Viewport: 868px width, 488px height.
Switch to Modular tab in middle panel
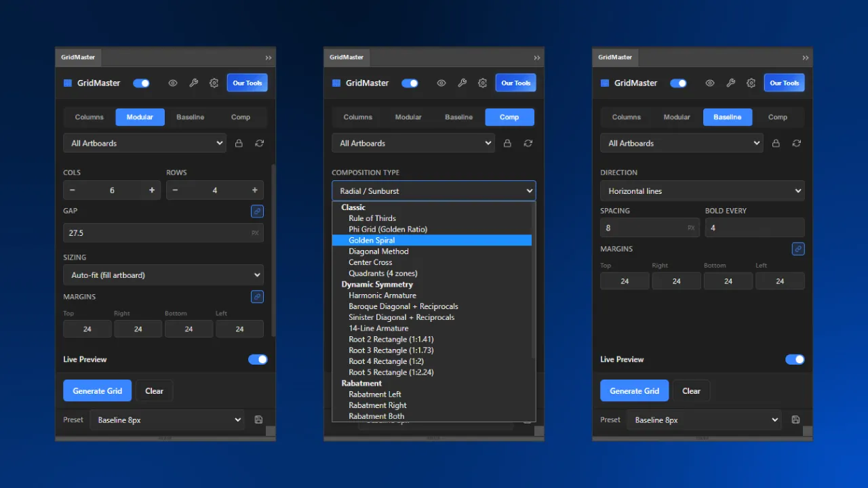(408, 117)
